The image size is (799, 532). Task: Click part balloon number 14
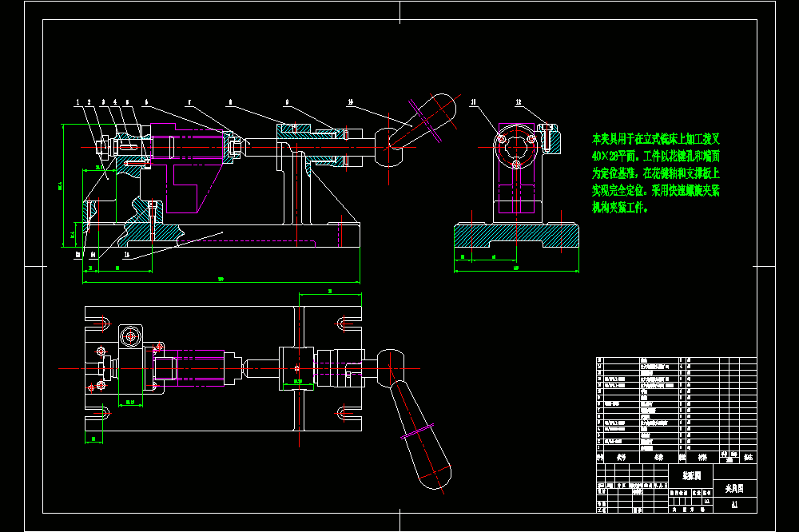tap(93, 254)
